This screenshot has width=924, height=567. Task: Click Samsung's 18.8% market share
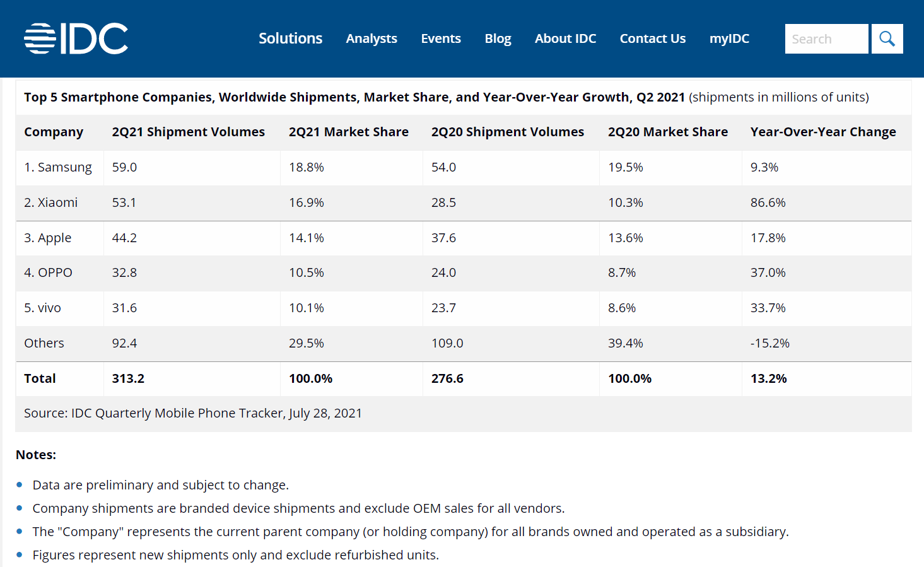[x=307, y=167]
